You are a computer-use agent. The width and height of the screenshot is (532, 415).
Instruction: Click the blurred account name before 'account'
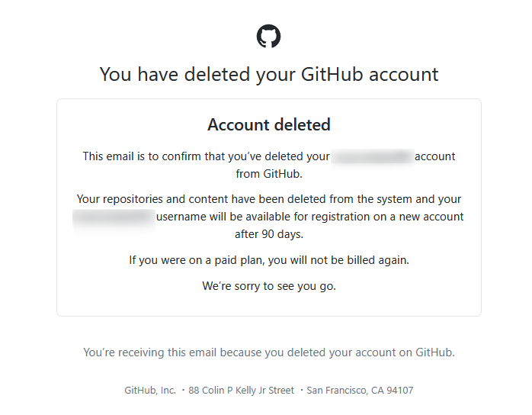(x=372, y=156)
